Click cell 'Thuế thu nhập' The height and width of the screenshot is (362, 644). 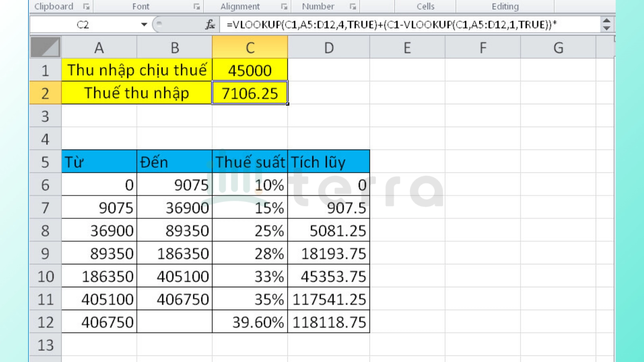point(137,93)
